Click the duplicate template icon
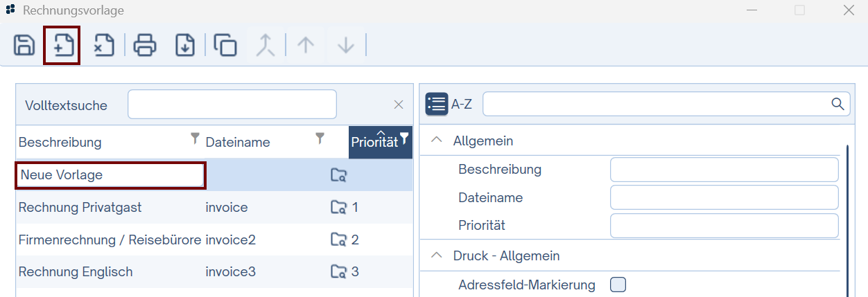 coord(225,46)
